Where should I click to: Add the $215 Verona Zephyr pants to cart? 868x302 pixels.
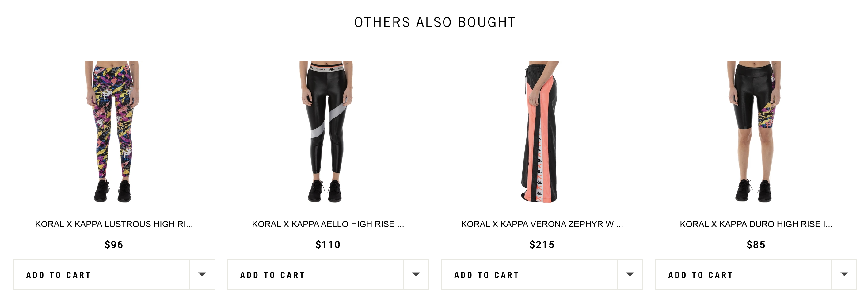(530, 275)
